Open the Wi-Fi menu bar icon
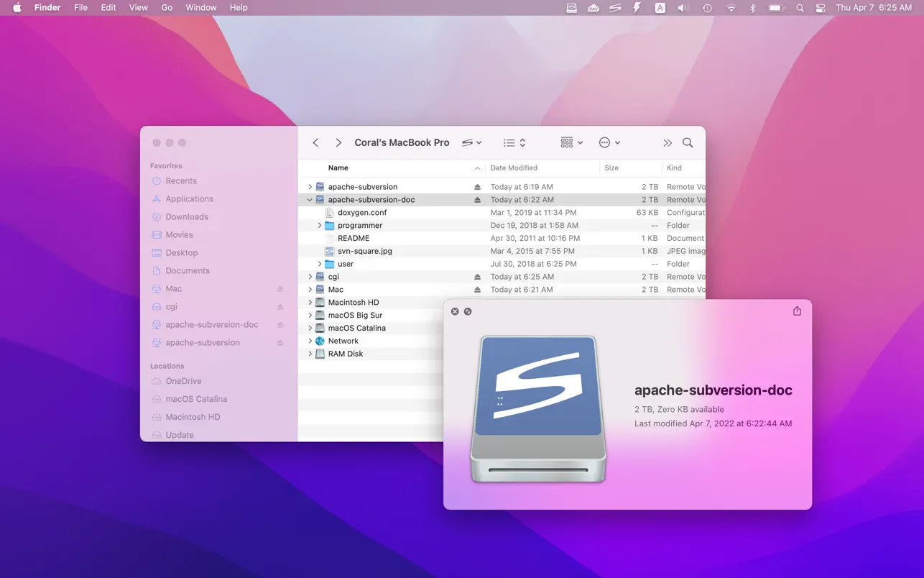This screenshot has width=924, height=578. (x=731, y=8)
